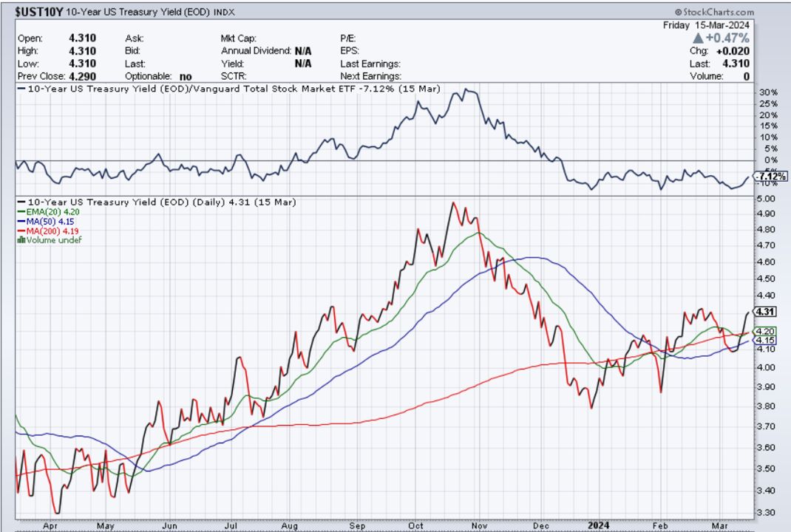791x532 pixels.
Task: Click the green EMA(20) legend line marker
Action: [x=22, y=211]
